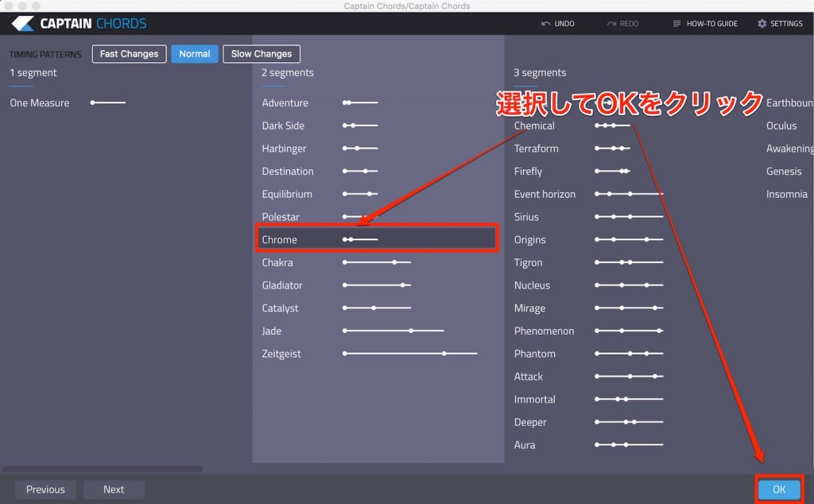Select the One Measure timing pattern
Viewport: 814px width, 504px height.
(39, 103)
